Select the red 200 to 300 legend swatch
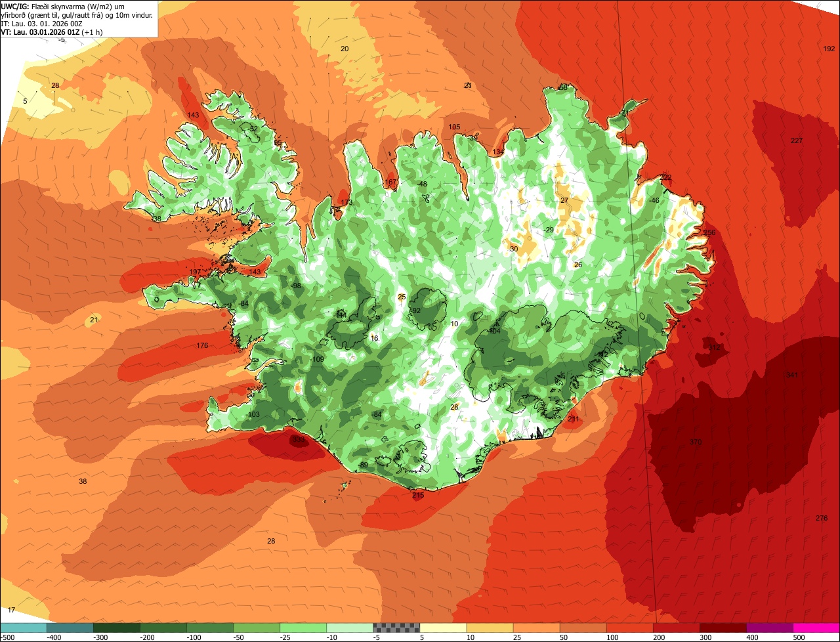The width and height of the screenshot is (840, 642). pyautogui.click(x=677, y=628)
